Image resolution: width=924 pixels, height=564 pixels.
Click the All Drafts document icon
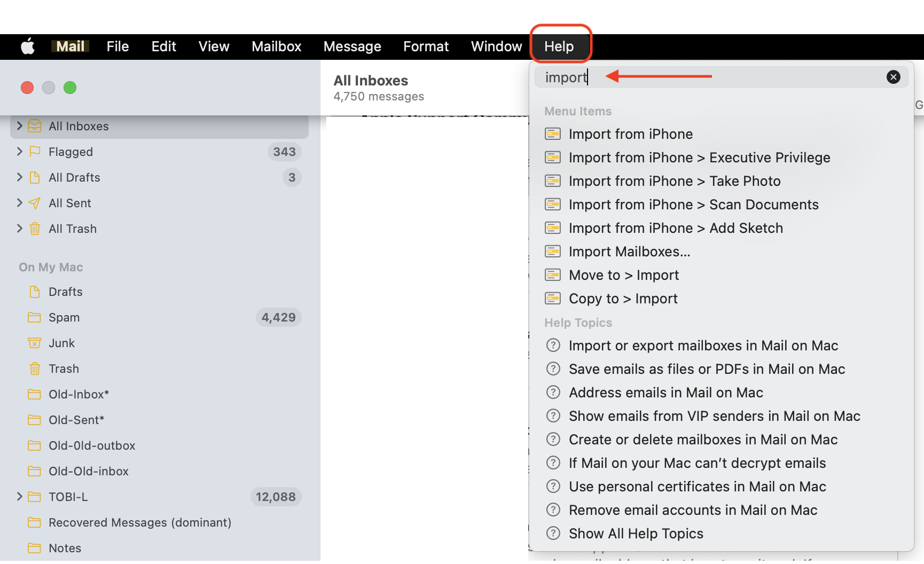[x=35, y=177]
